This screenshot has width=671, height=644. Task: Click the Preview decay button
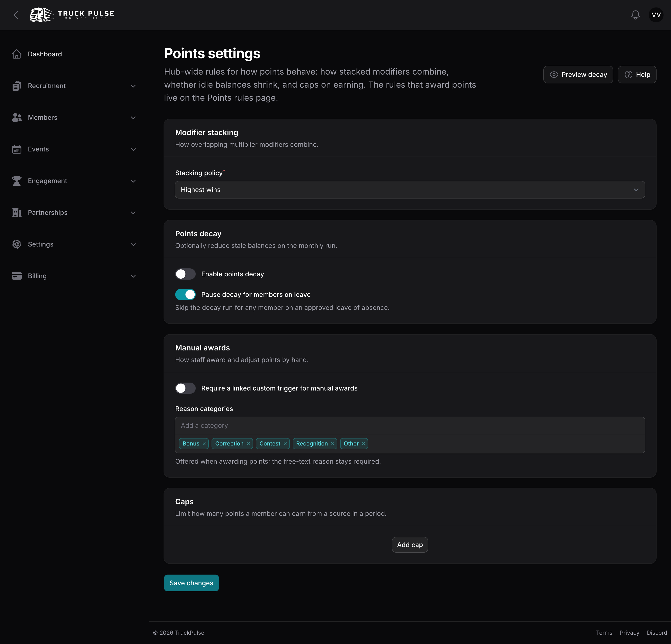[x=578, y=75]
